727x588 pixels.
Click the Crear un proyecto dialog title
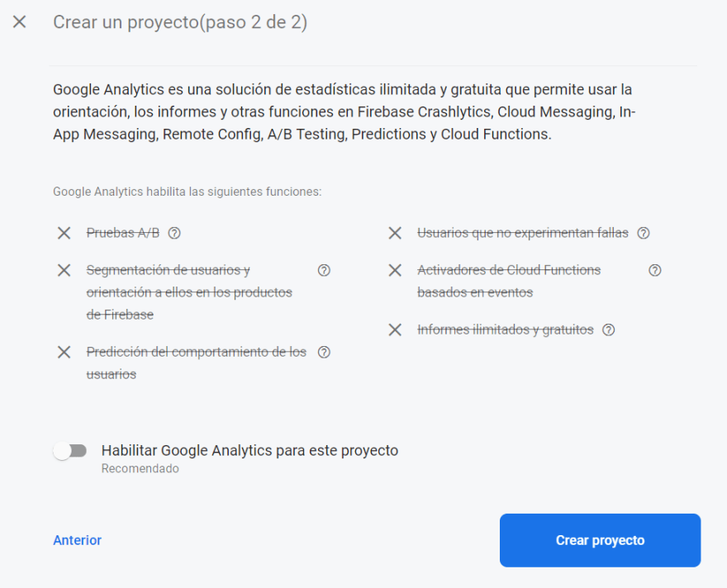tap(180, 22)
